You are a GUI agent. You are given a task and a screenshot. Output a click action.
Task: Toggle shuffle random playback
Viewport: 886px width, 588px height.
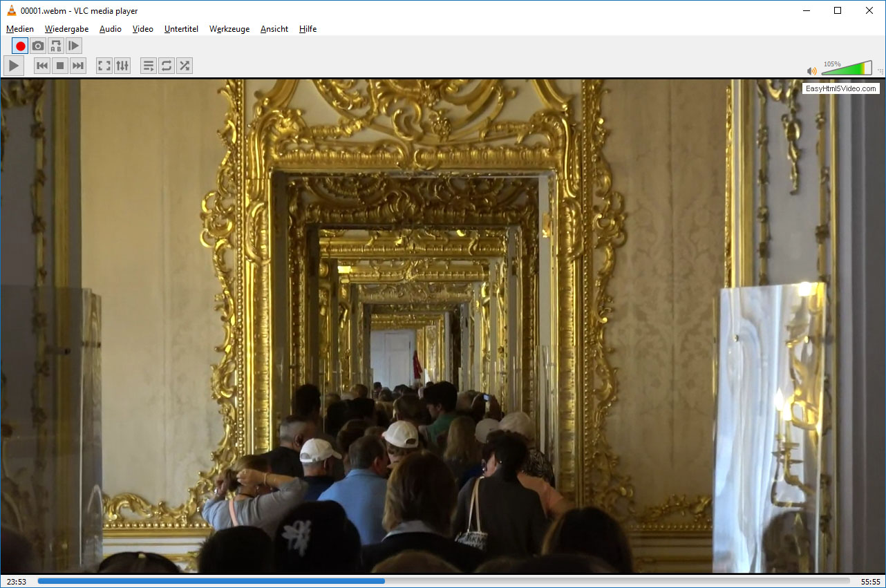[185, 66]
